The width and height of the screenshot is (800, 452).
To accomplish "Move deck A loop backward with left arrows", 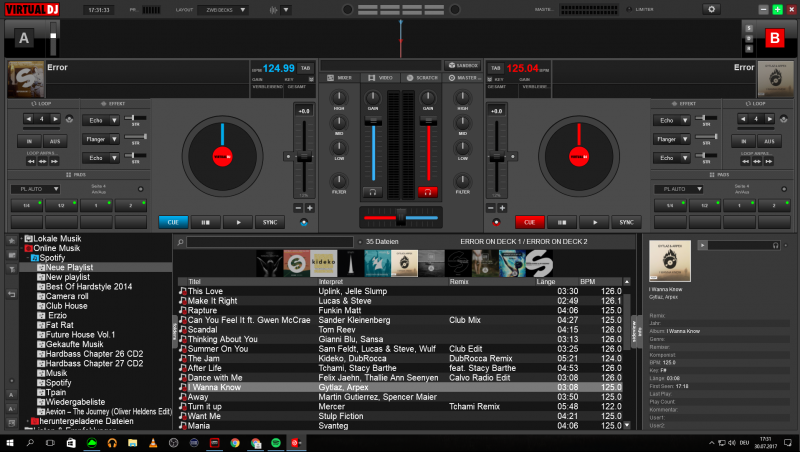I will click(x=31, y=161).
